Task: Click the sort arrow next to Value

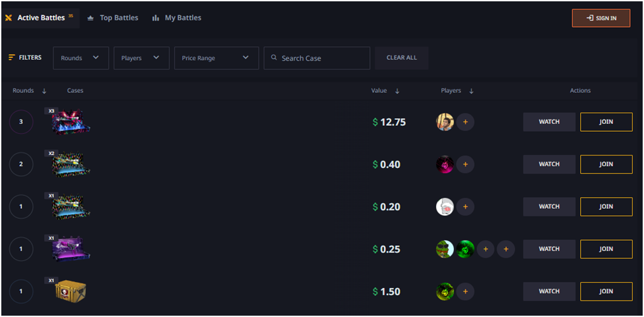Action: point(397,91)
